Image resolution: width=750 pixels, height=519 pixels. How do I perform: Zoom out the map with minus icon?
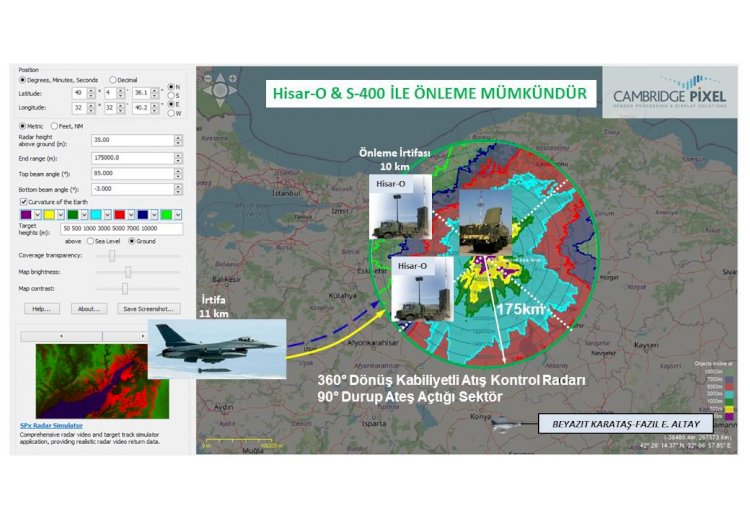click(208, 78)
